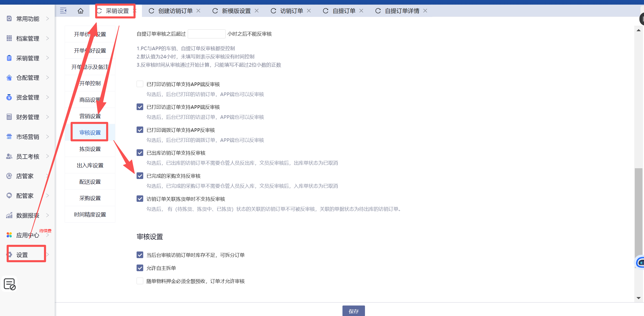The image size is (644, 316).
Task: Toggle 当后台审核访销订单时库存不足，可拆分订单
Action: click(x=140, y=255)
